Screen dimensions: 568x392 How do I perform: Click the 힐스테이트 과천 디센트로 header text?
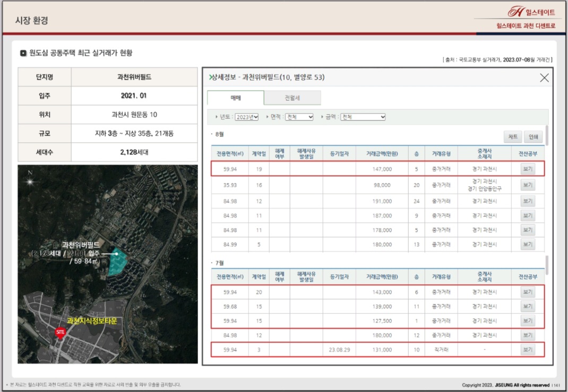coord(526,25)
